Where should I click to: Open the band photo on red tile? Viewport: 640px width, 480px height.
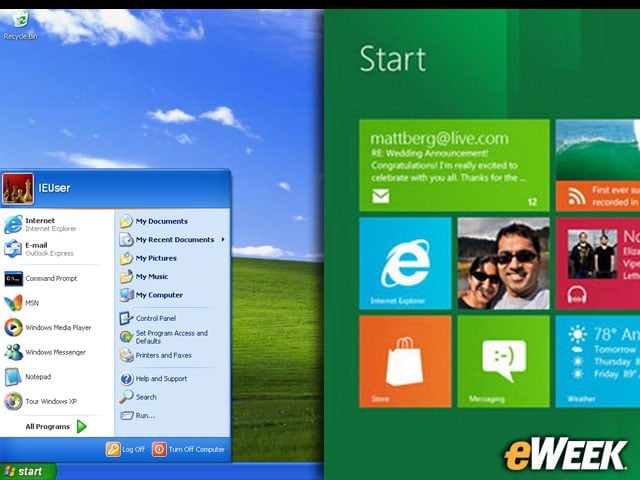(592, 254)
